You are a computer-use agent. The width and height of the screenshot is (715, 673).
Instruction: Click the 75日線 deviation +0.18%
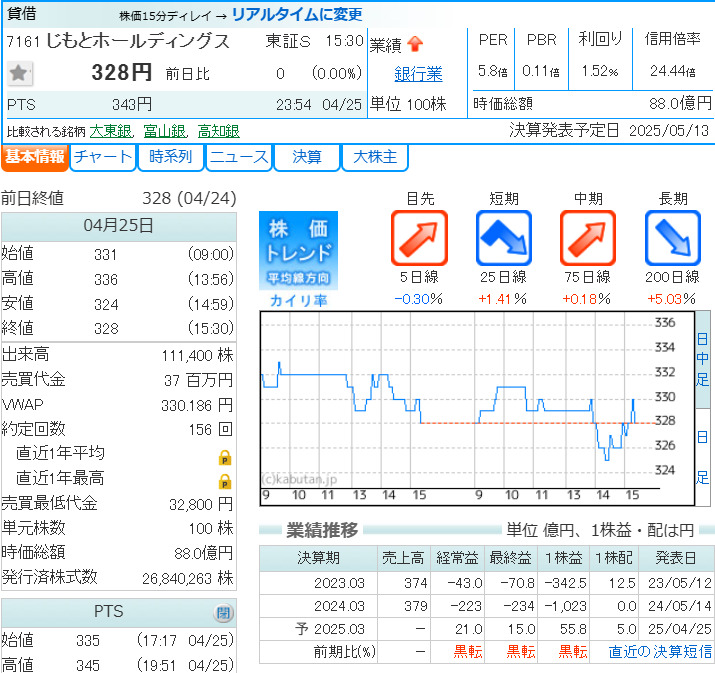586,299
